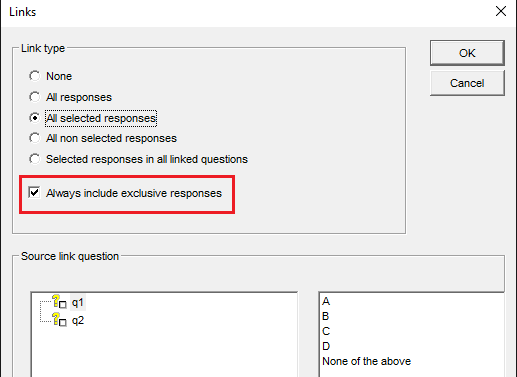Click the Always include exclusive responses label
The image size is (517, 377).
(x=134, y=193)
